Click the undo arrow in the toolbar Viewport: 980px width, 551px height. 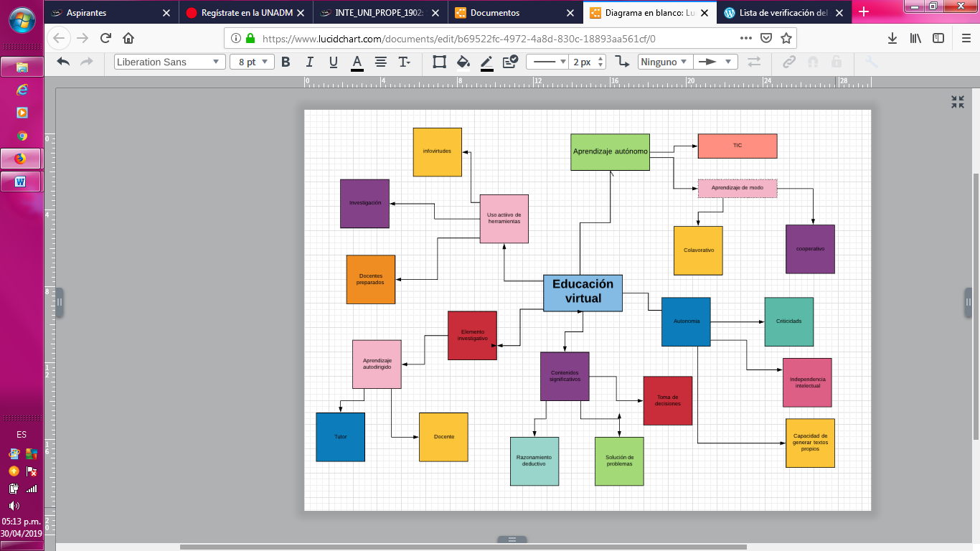coord(63,62)
